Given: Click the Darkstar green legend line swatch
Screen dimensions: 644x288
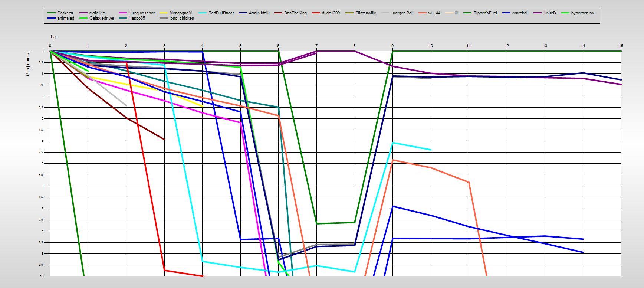Looking at the screenshot, I should [x=52, y=13].
